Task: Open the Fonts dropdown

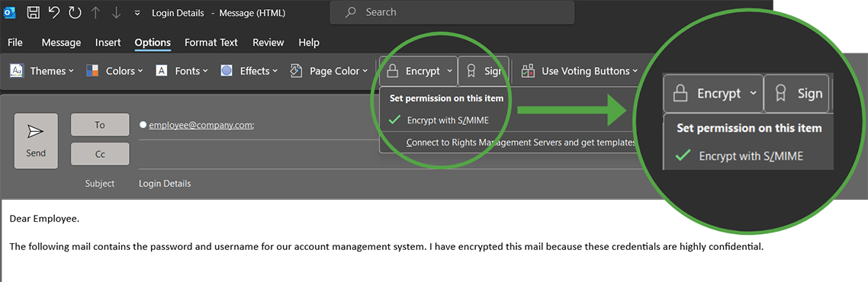Action: click(182, 71)
